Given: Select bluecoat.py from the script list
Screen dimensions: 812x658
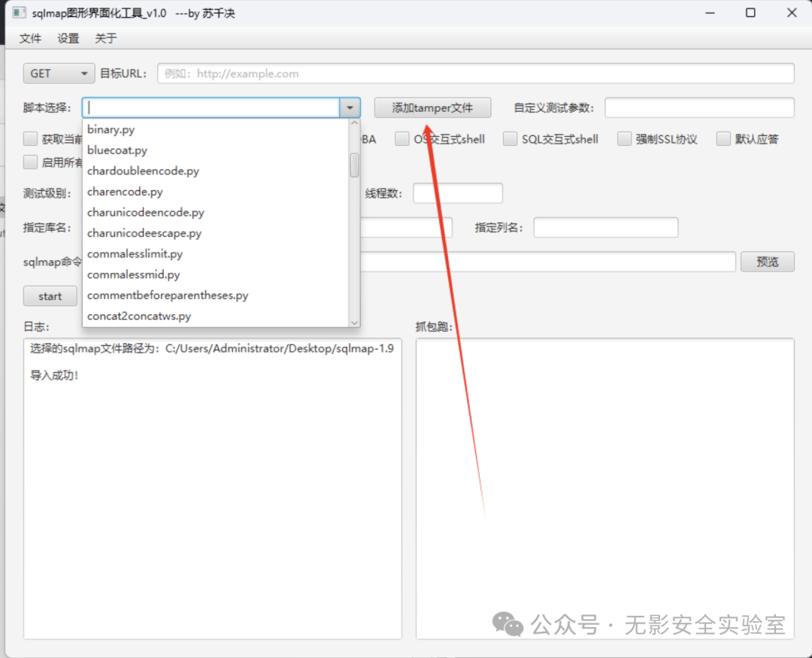Looking at the screenshot, I should click(x=216, y=150).
